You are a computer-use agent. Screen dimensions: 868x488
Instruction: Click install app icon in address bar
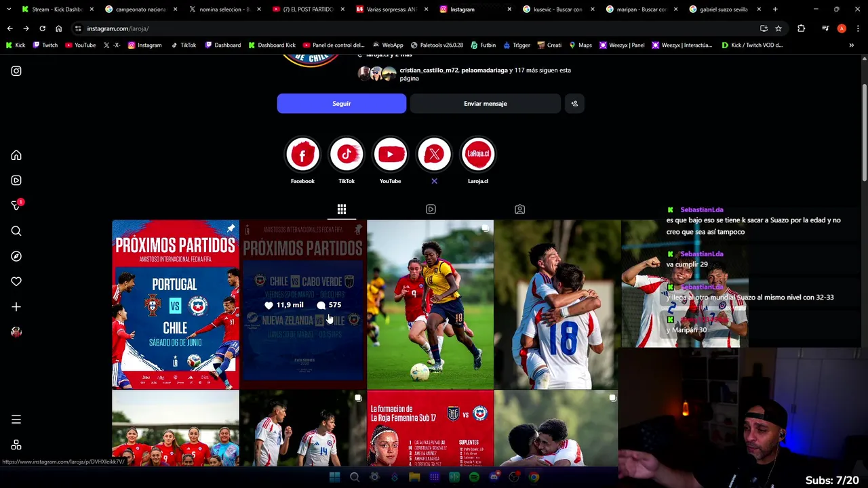point(764,28)
